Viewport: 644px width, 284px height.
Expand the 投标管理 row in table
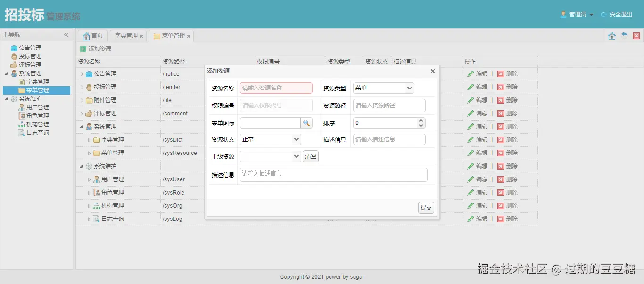(82, 87)
